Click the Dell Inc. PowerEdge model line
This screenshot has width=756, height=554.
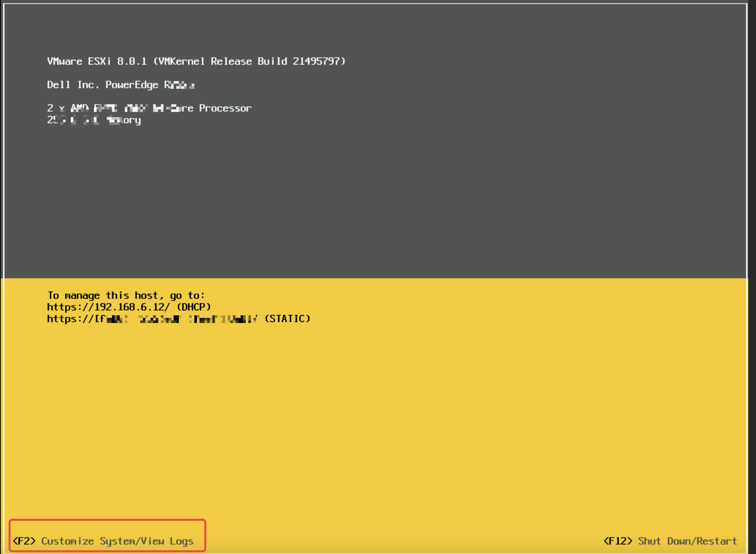click(x=121, y=85)
